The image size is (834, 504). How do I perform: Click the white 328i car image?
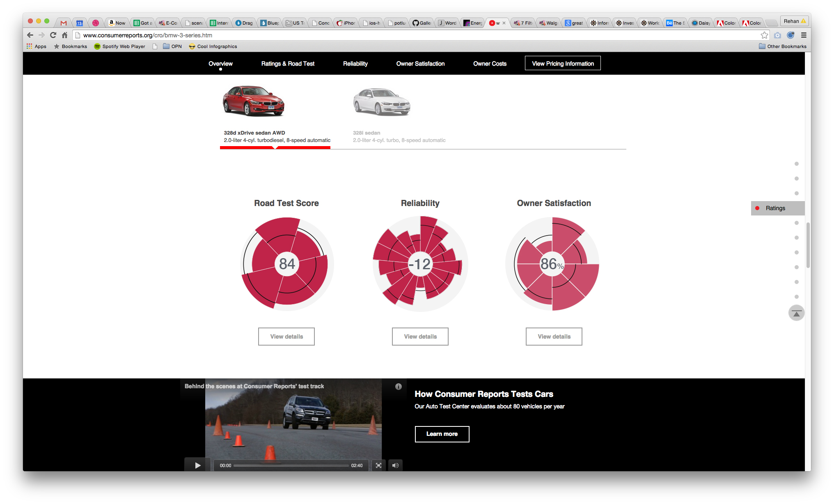tap(382, 102)
